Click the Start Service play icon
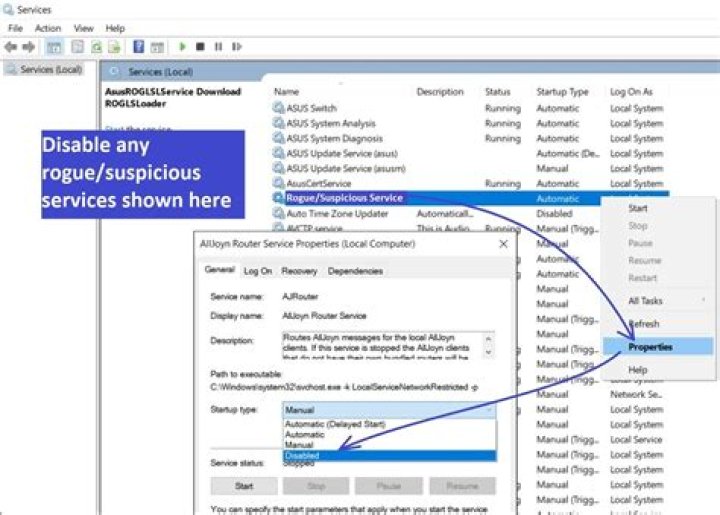This screenshot has height=515, width=720. 182,47
